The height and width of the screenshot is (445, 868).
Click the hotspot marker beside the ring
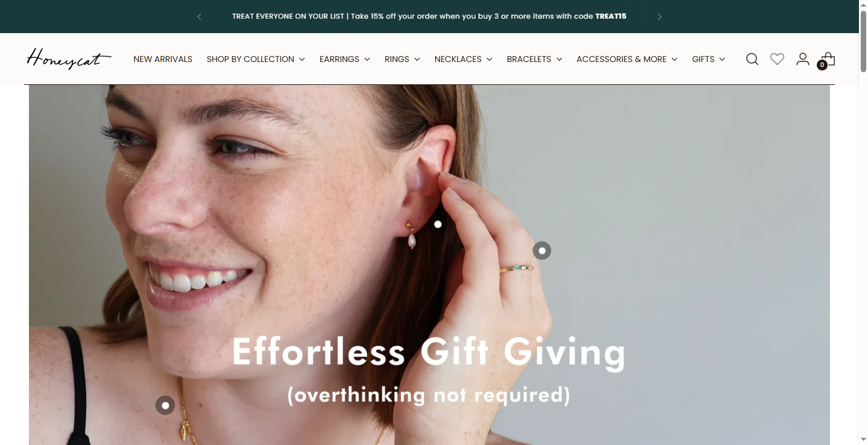542,251
